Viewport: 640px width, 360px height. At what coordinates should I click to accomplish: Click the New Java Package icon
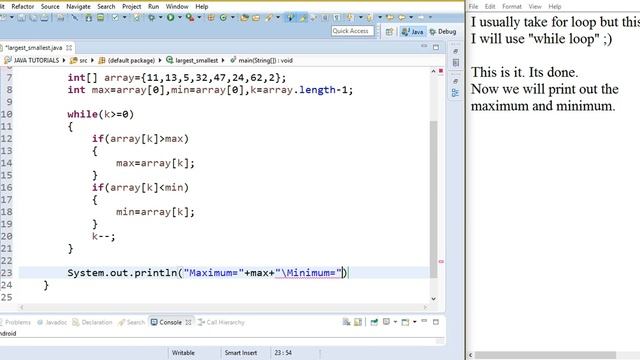[211, 18]
